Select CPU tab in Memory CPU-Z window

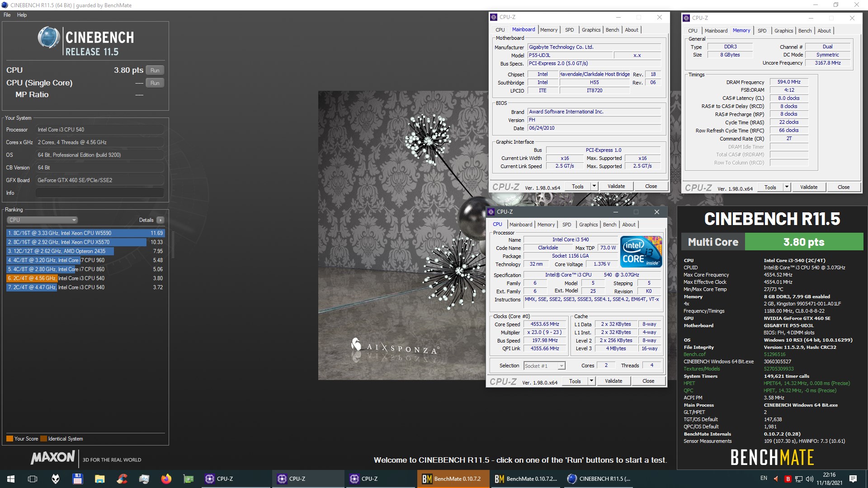pos(693,31)
